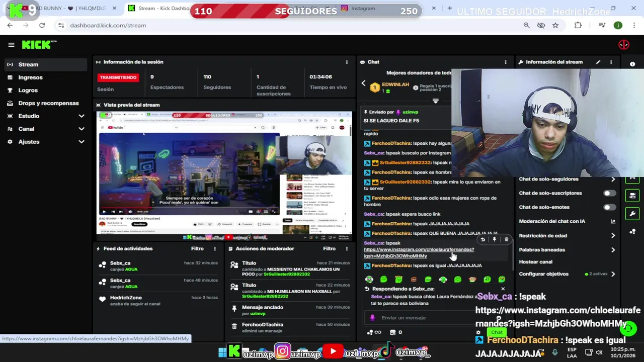The height and width of the screenshot is (362, 644).
Task: Toggle Chat de solo-suscriptores switch
Action: pyautogui.click(x=609, y=193)
